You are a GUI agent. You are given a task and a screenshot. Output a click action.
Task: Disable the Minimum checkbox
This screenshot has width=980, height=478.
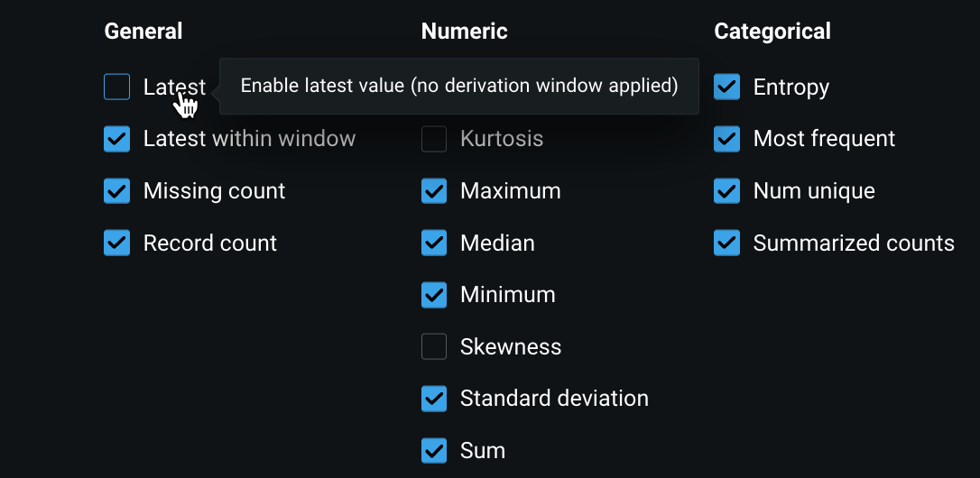click(434, 295)
